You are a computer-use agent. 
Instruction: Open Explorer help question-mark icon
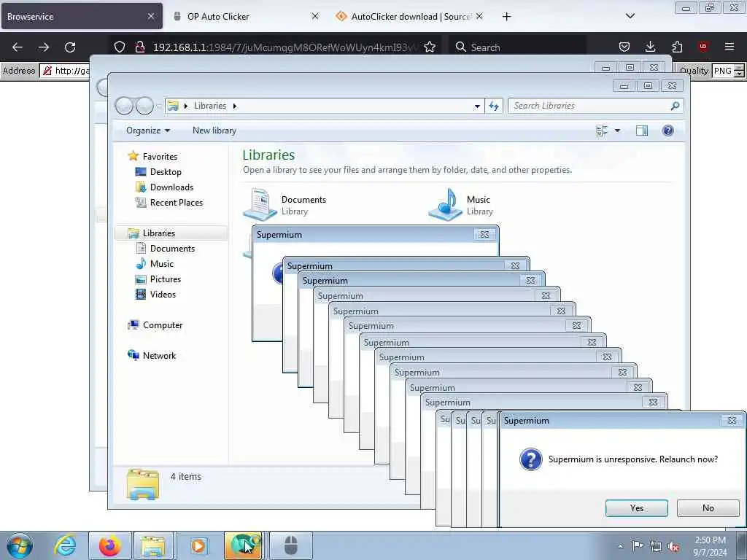click(x=668, y=131)
